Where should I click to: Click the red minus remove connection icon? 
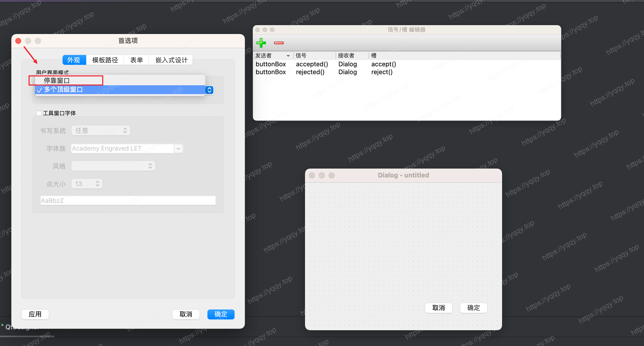279,43
